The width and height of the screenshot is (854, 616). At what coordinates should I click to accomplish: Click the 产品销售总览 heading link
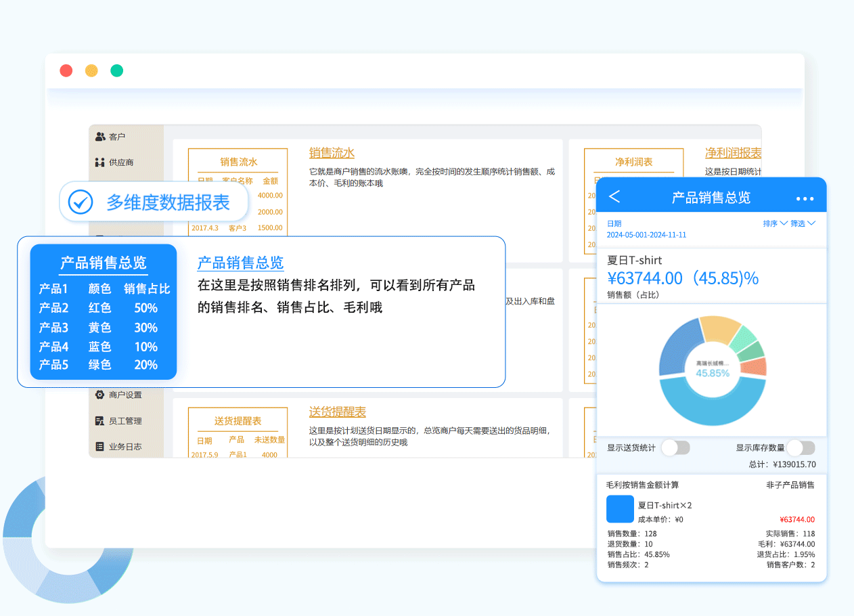[240, 263]
